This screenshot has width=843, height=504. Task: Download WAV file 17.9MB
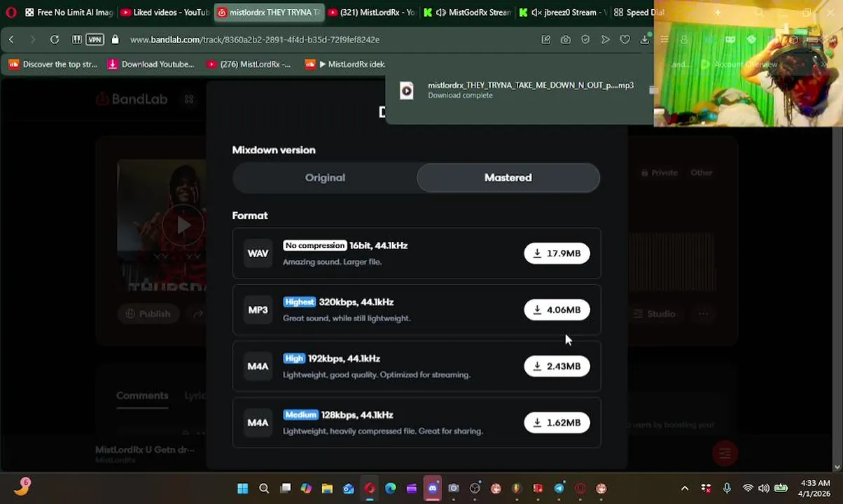pyautogui.click(x=557, y=253)
